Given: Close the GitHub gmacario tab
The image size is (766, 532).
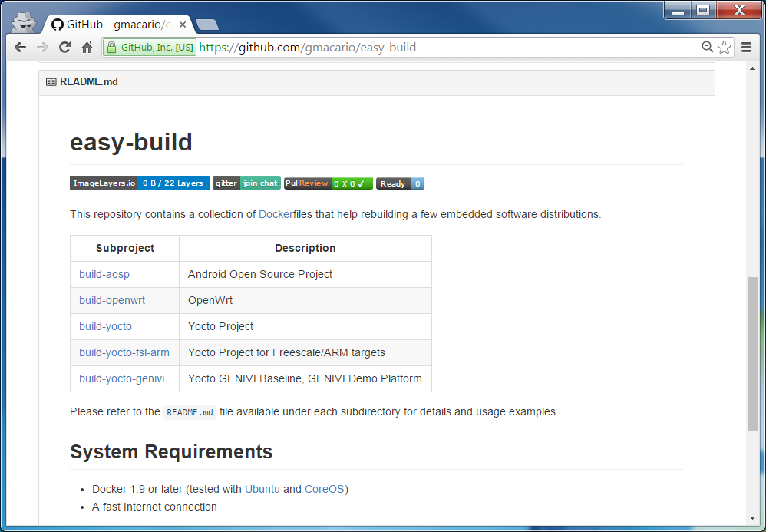Looking at the screenshot, I should coord(182,25).
